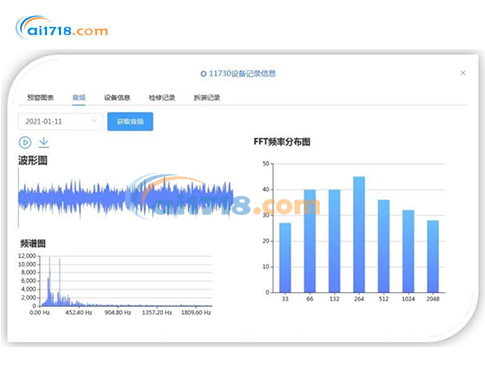
Task: Open the 拆装记录 tab
Action: tap(207, 98)
